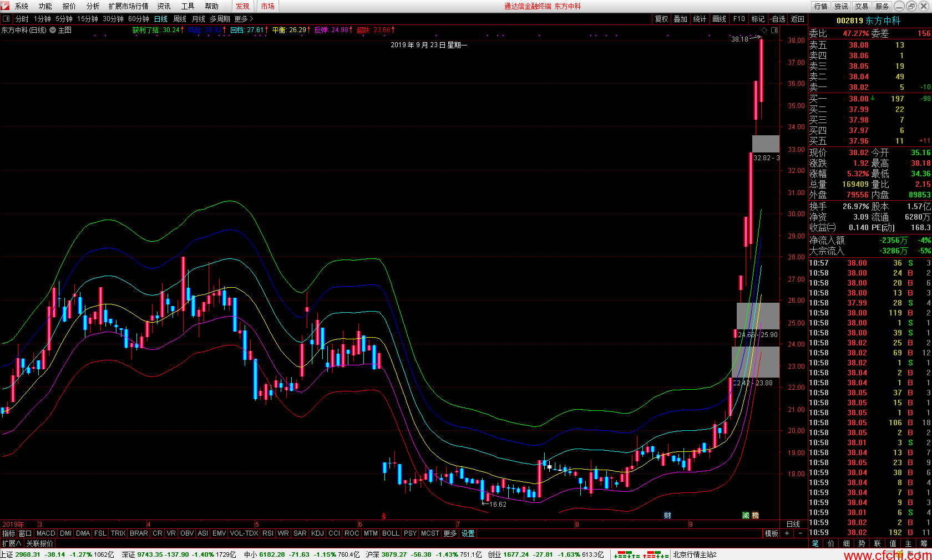Open the 服务 service section

[882, 6]
